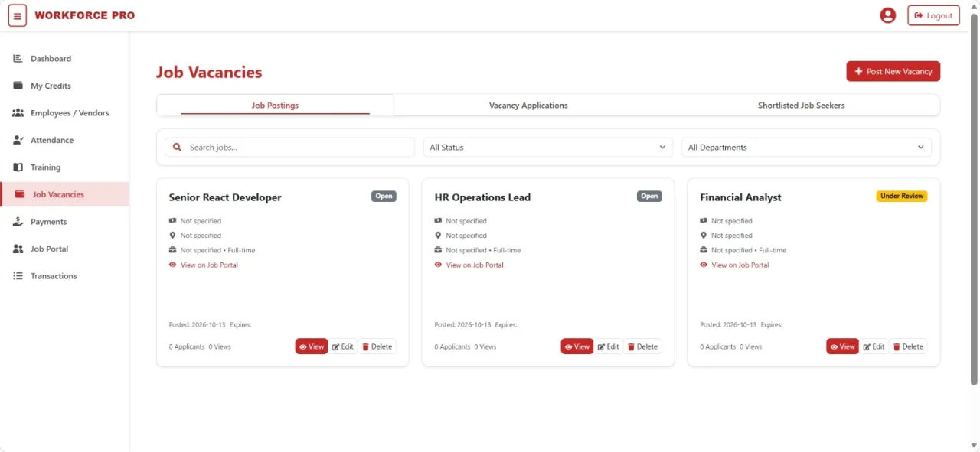
Task: Go to My Credits page
Action: click(64, 86)
